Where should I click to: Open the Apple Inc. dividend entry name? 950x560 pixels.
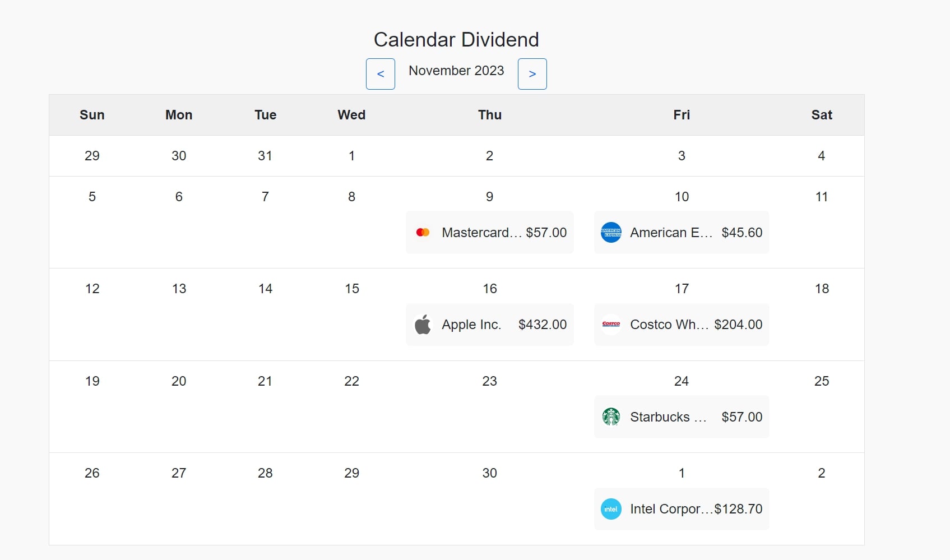click(471, 325)
